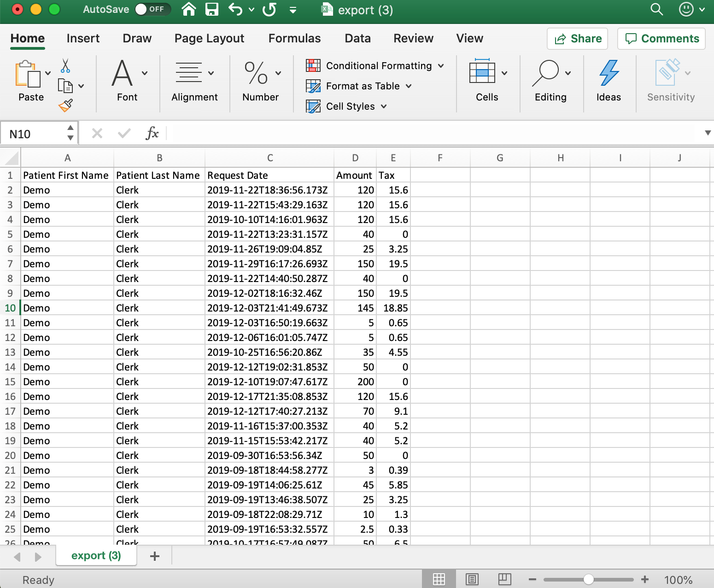Switch to the Data tab

coord(357,38)
